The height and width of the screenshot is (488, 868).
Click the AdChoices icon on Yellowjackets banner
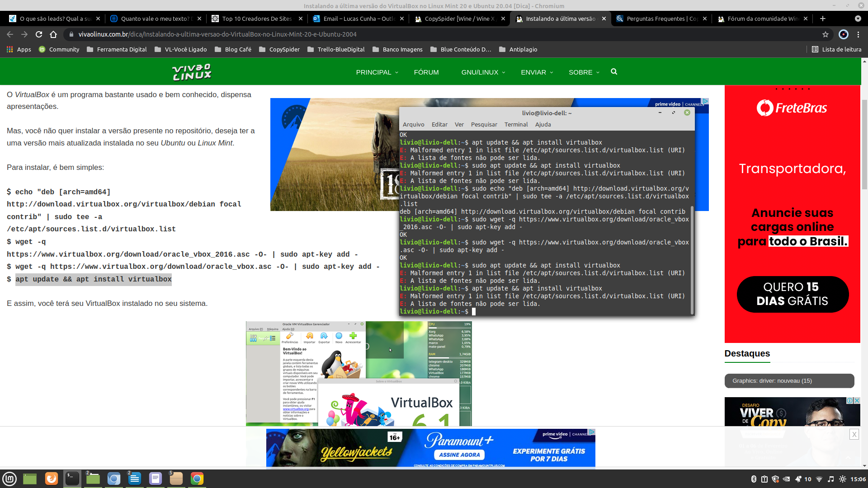pyautogui.click(x=592, y=432)
